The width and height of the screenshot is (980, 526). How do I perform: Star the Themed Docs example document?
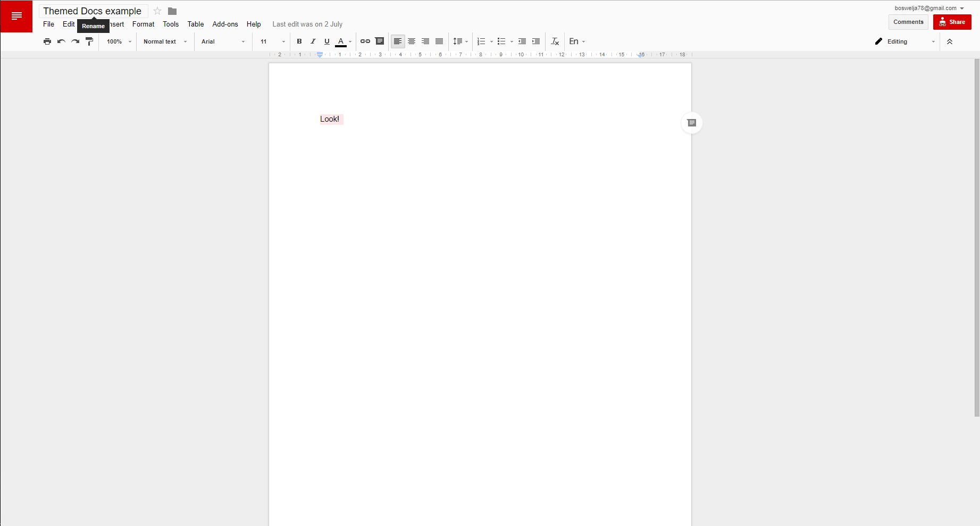[x=157, y=11]
